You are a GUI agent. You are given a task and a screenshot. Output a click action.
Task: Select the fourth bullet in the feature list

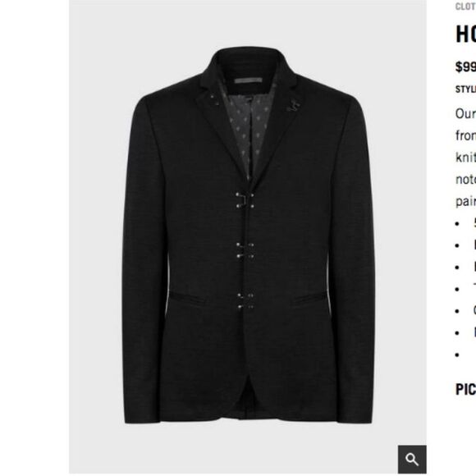(465, 289)
